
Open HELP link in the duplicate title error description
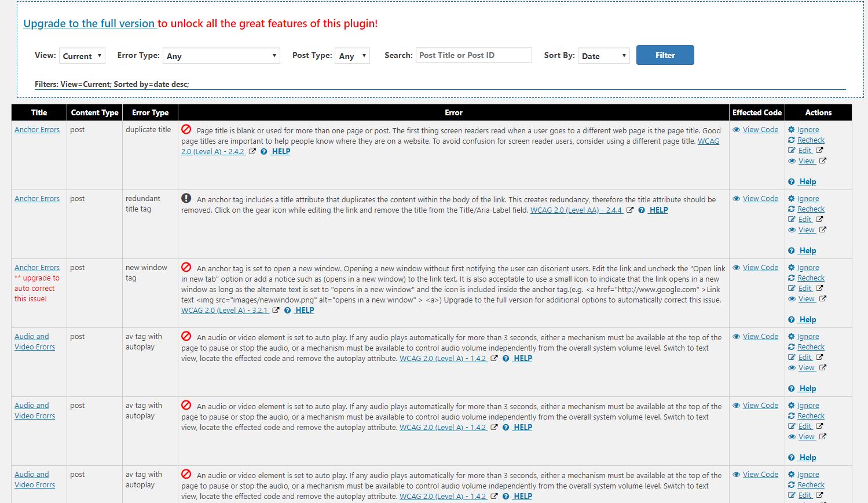click(x=281, y=152)
